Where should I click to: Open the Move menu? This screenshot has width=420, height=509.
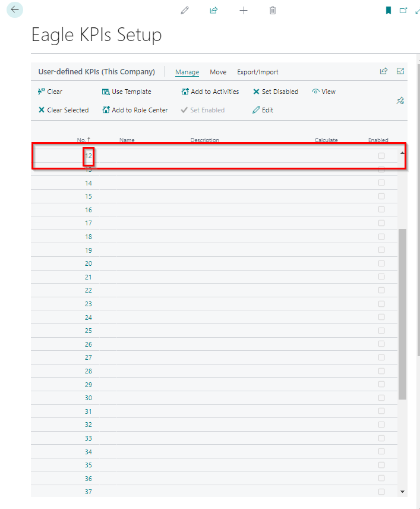(218, 72)
